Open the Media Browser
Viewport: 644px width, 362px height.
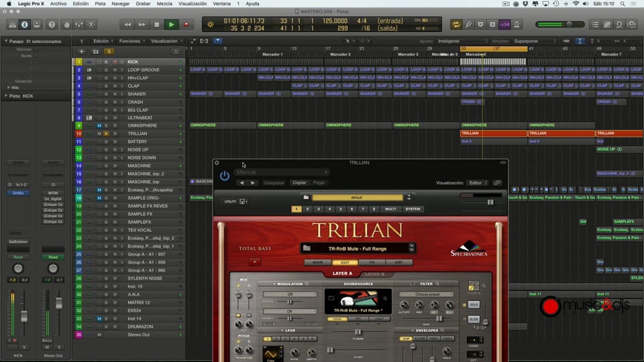[631, 25]
